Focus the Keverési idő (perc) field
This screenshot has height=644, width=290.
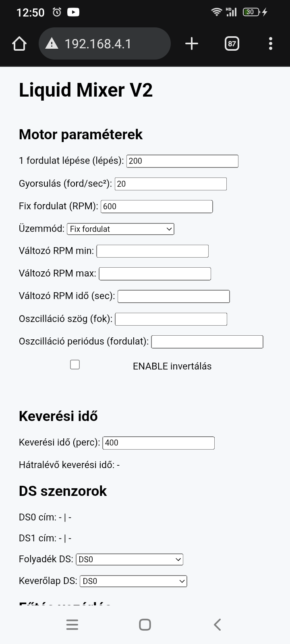pyautogui.click(x=159, y=443)
